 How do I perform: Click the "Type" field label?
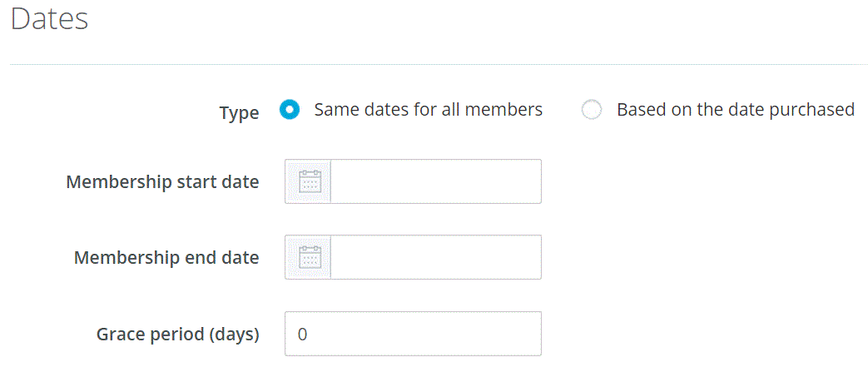click(239, 112)
